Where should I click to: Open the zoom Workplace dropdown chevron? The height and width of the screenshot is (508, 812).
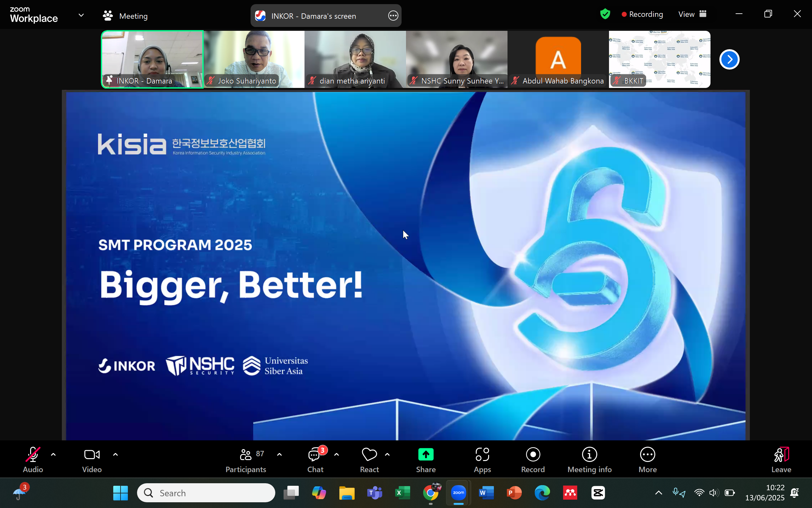point(81,15)
